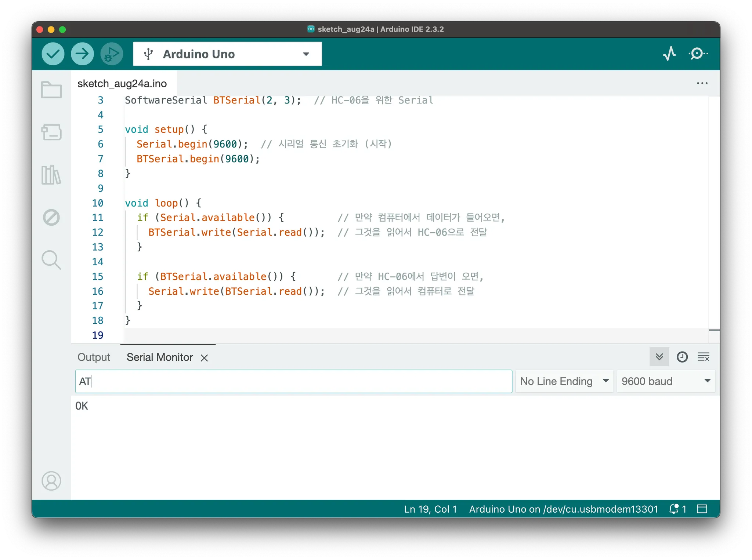Open the Serial Monitor magnifier icon
The image size is (752, 560).
tap(698, 54)
